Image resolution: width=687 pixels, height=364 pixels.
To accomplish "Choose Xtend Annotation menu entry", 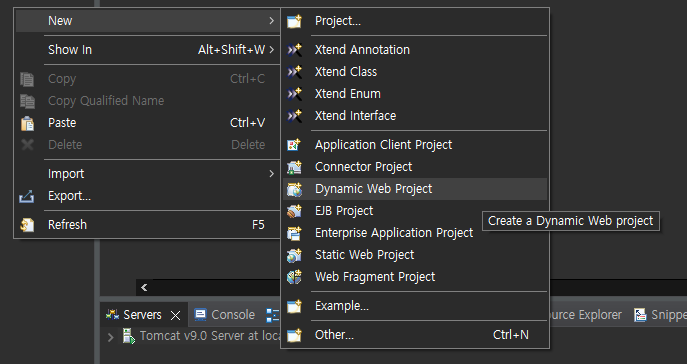I will tap(415, 50).
